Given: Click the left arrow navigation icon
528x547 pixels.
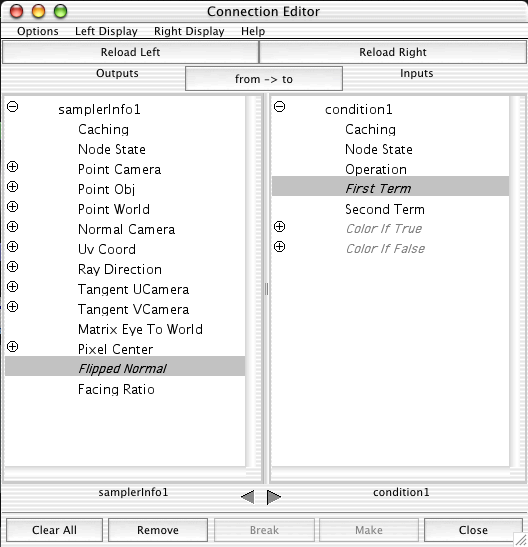Looking at the screenshot, I should [248, 497].
